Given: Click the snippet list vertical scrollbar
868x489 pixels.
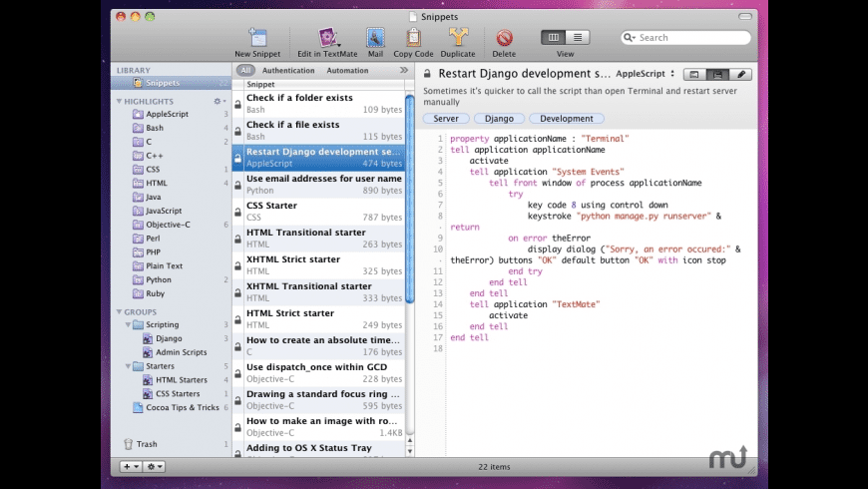Looking at the screenshot, I should [410, 200].
